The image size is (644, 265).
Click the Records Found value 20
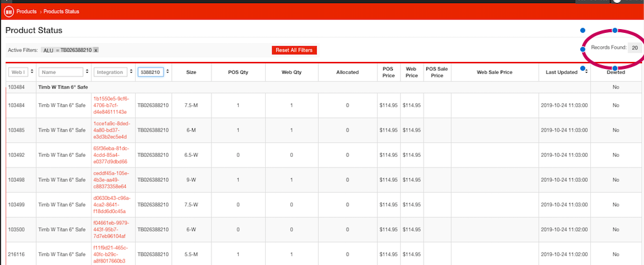click(x=635, y=47)
